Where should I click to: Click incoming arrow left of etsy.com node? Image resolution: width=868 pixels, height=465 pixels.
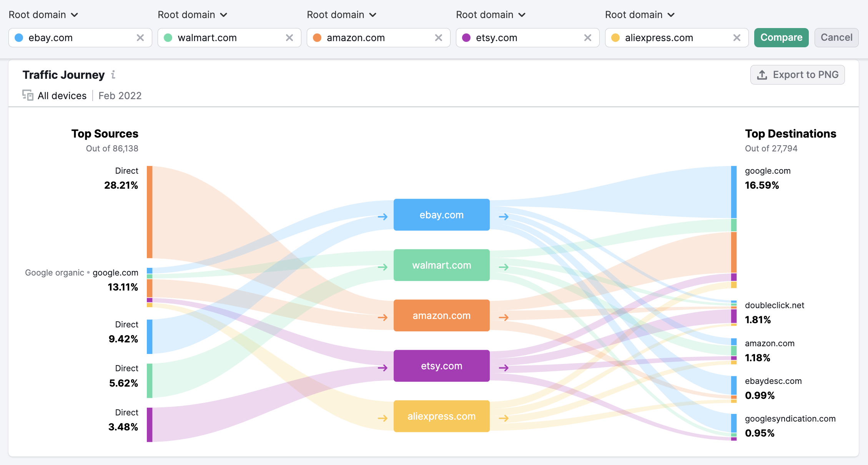tap(382, 368)
